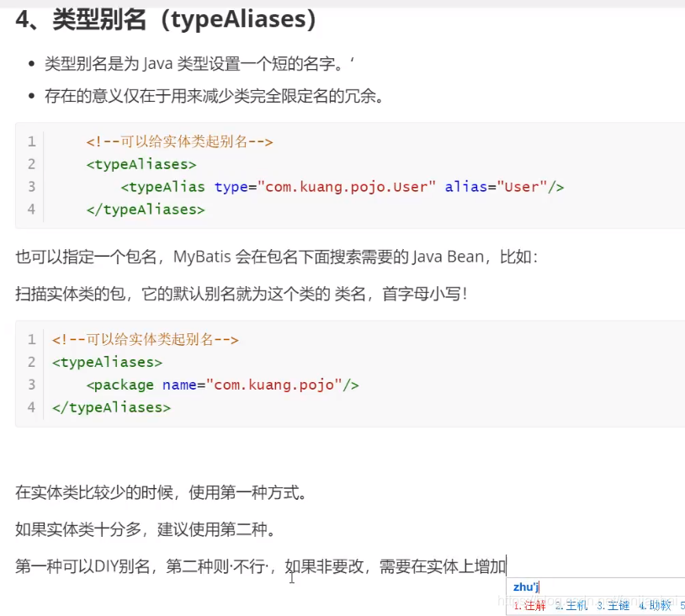Click the alias attribute name

point(465,187)
